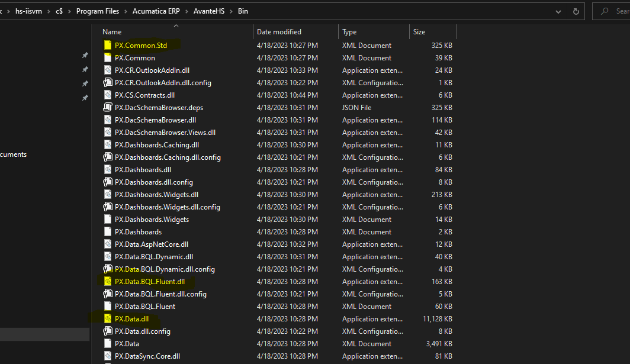This screenshot has height=364, width=630.
Task: Select the PX.Data.BQL.Fluent.dll file name
Action: (x=150, y=282)
